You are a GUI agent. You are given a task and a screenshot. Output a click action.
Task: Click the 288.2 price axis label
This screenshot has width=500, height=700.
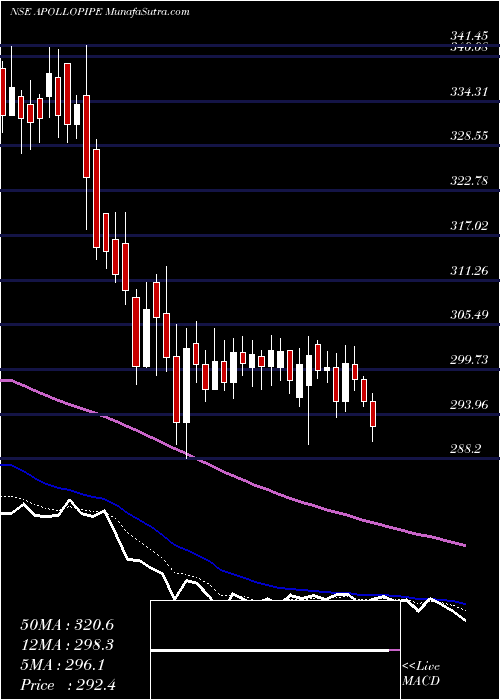point(465,450)
